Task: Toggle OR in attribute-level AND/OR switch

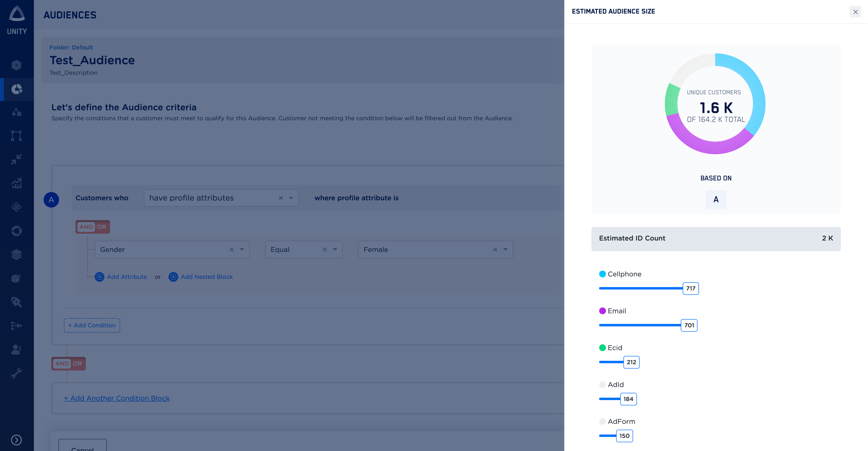Action: point(101,227)
